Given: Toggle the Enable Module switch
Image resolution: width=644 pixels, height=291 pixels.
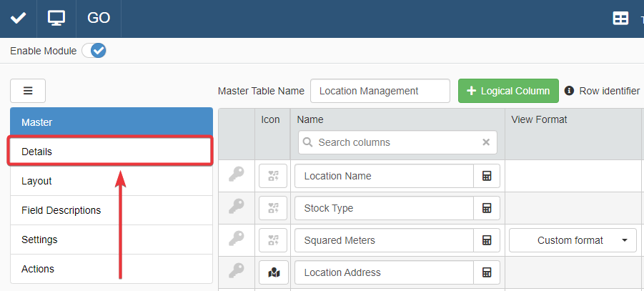Looking at the screenshot, I should 94,51.
